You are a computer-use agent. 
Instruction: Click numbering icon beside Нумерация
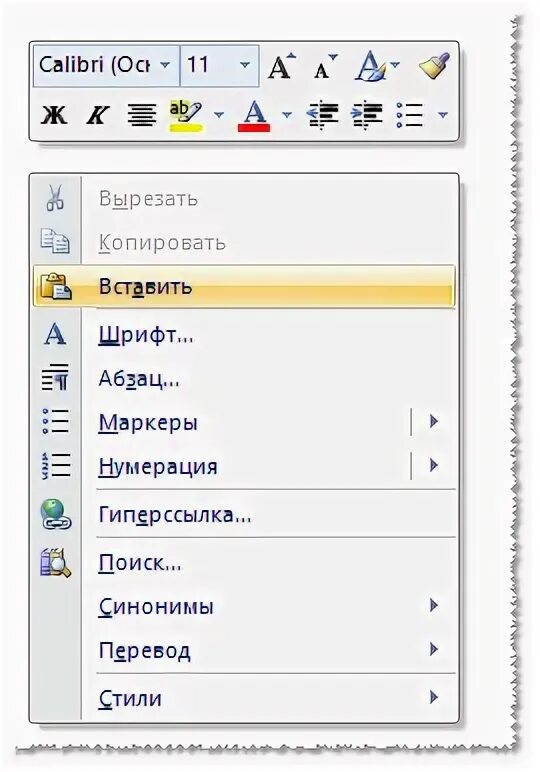tap(55, 466)
